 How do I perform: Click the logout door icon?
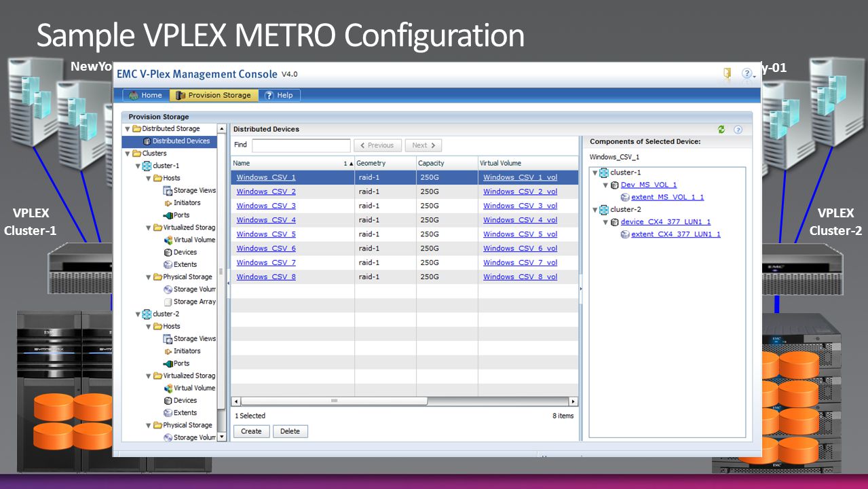pyautogui.click(x=727, y=73)
